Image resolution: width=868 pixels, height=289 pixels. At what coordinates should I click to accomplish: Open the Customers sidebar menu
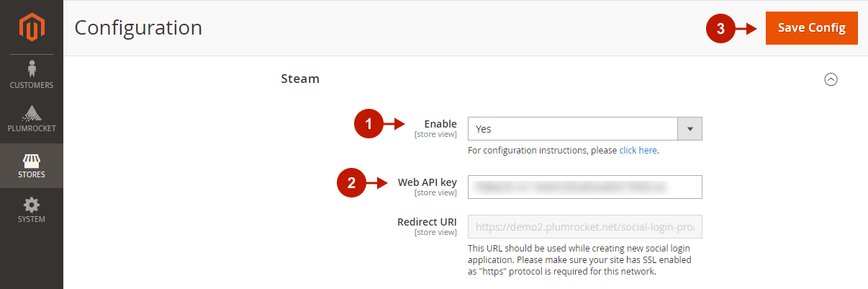(x=32, y=75)
